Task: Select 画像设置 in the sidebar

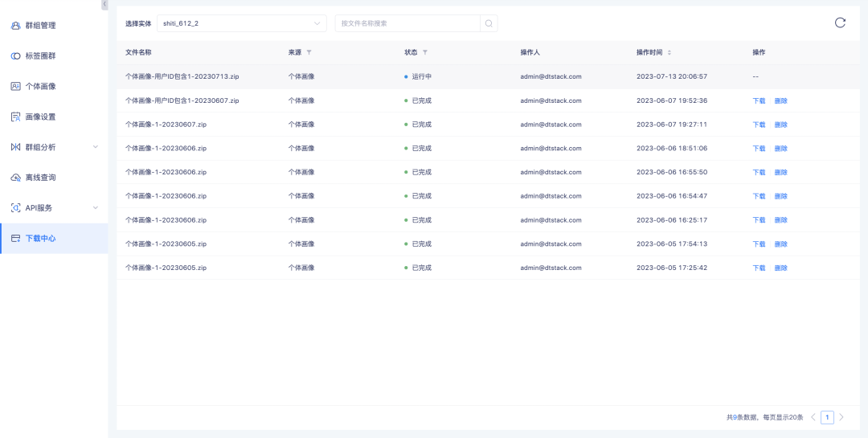Action: coord(40,117)
